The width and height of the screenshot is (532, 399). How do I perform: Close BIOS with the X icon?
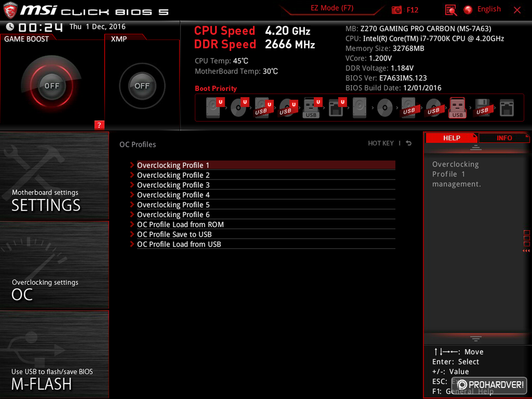[x=517, y=10]
